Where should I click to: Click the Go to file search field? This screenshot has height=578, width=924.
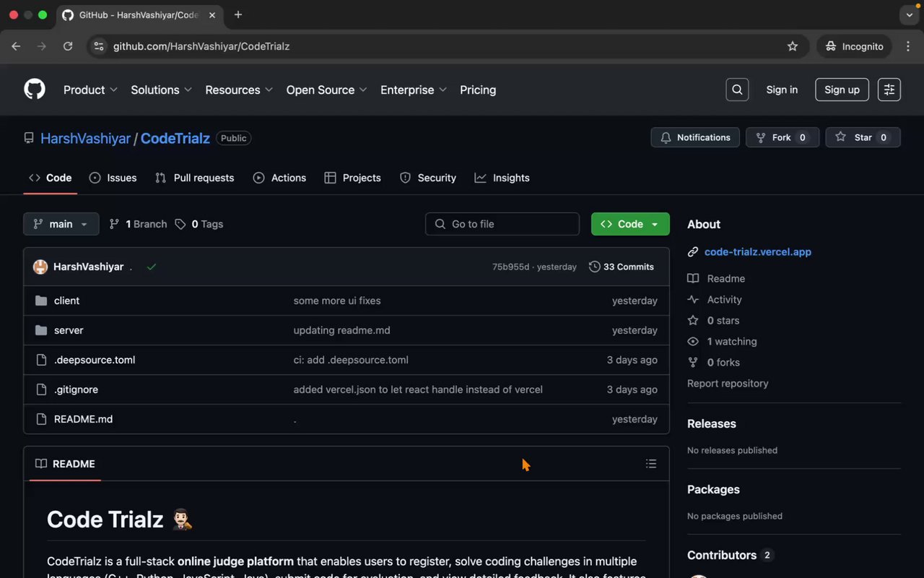(x=502, y=224)
